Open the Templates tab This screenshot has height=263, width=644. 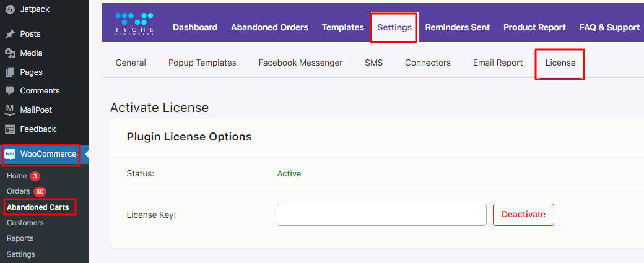click(x=343, y=27)
